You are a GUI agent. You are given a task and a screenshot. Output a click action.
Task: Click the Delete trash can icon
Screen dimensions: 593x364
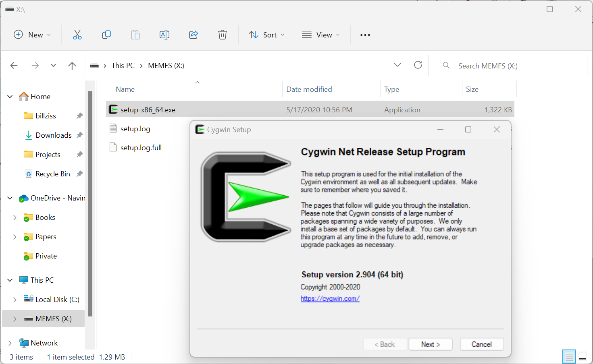tap(223, 35)
